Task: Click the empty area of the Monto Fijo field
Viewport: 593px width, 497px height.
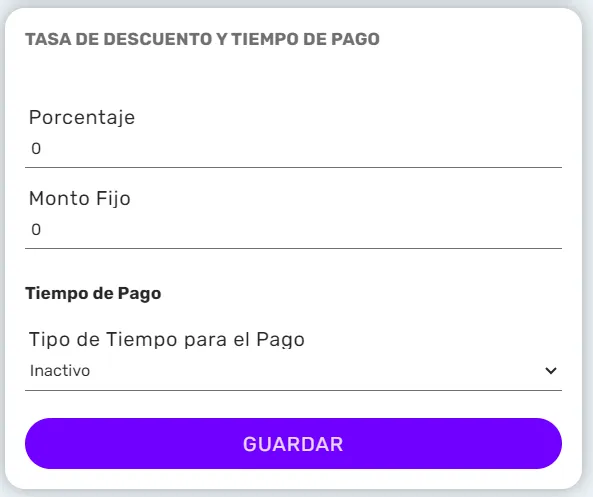Action: [303, 230]
